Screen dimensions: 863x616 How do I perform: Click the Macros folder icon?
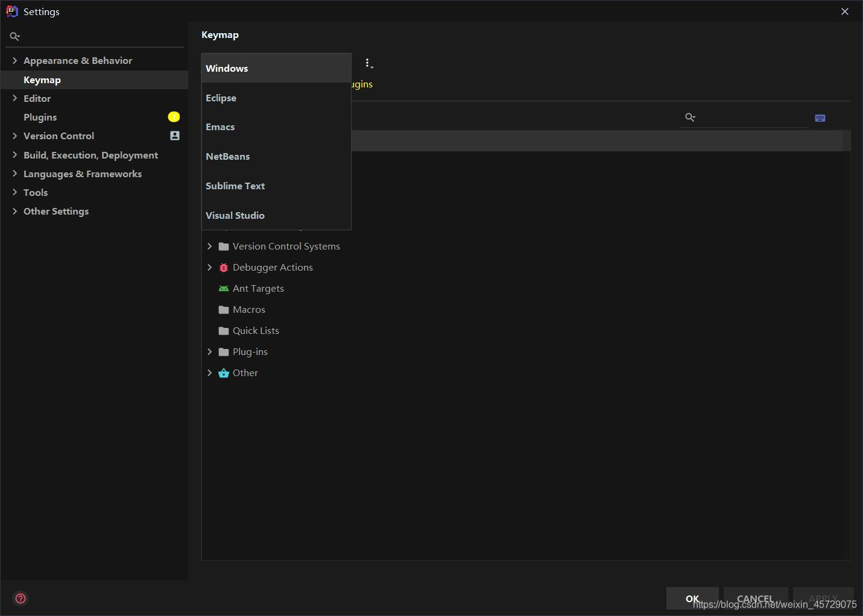224,310
